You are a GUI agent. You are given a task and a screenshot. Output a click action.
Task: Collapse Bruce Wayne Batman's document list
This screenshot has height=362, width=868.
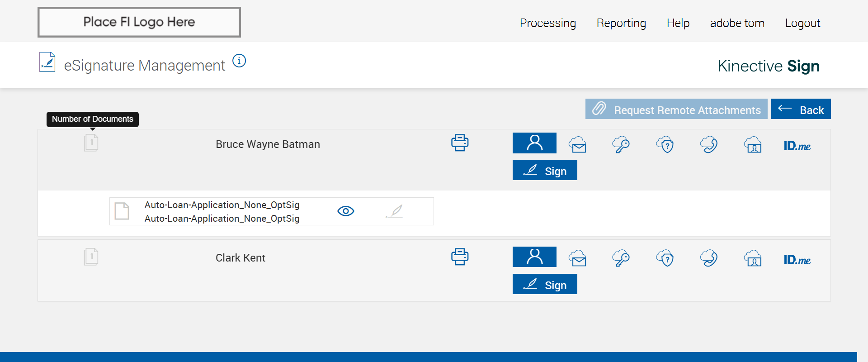click(91, 143)
